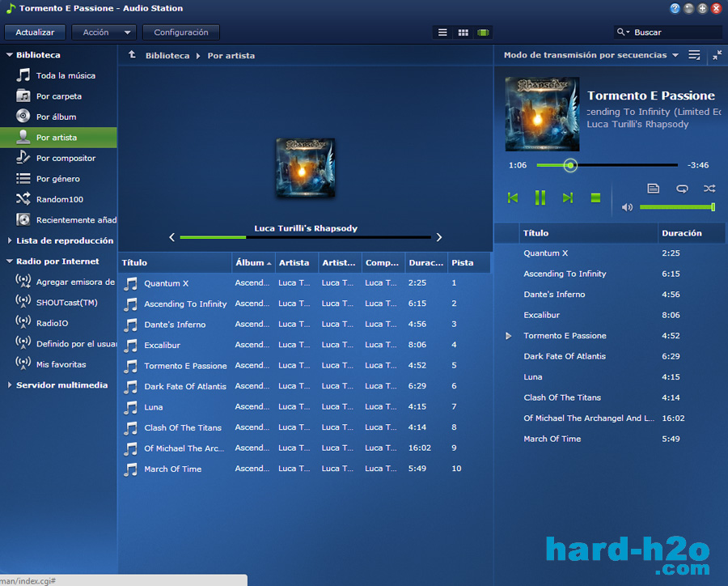Viewport: 728px width, 586px height.
Task: Adjust the volume slider
Action: pyautogui.click(x=677, y=207)
